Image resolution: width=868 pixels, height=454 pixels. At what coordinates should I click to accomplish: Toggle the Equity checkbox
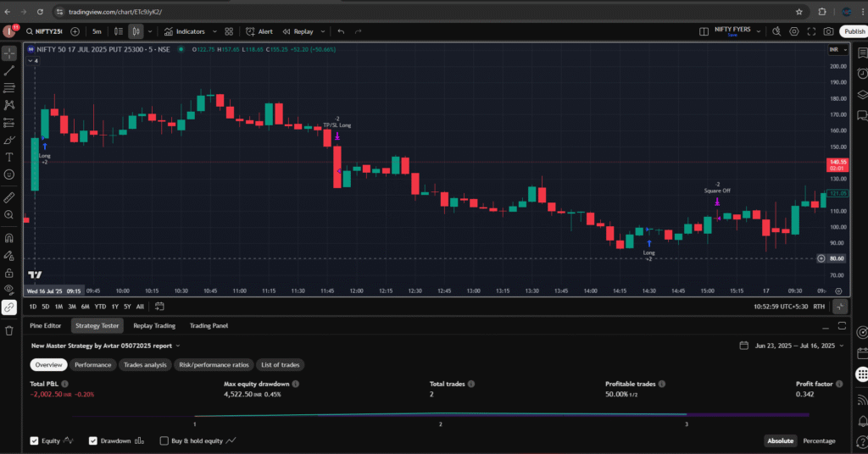(x=34, y=440)
